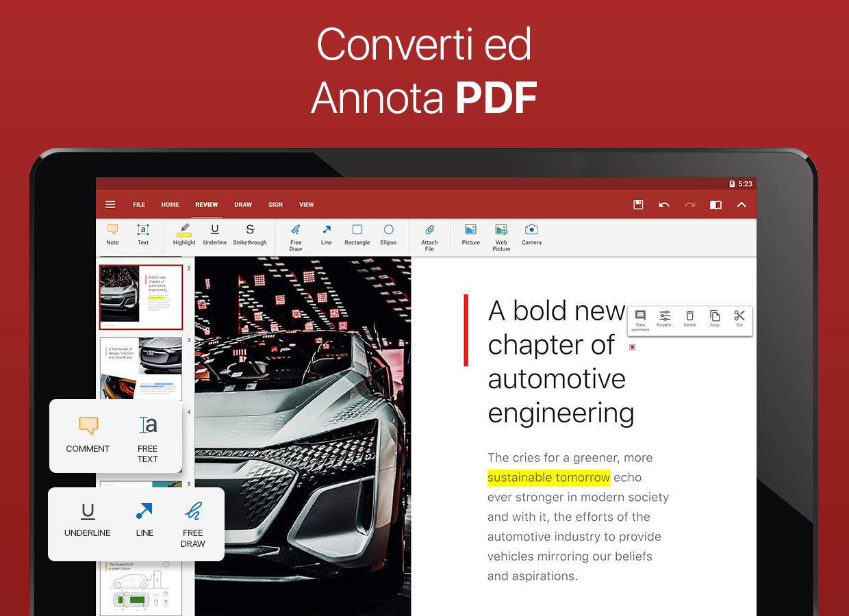Viewport: 849px width, 616px height.
Task: Activate the Free Draw tool in ribbon
Action: pyautogui.click(x=296, y=238)
